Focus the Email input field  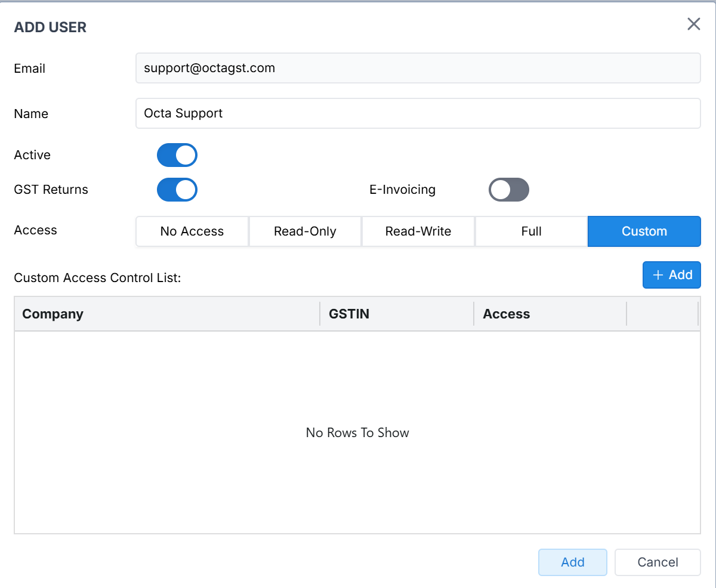418,68
